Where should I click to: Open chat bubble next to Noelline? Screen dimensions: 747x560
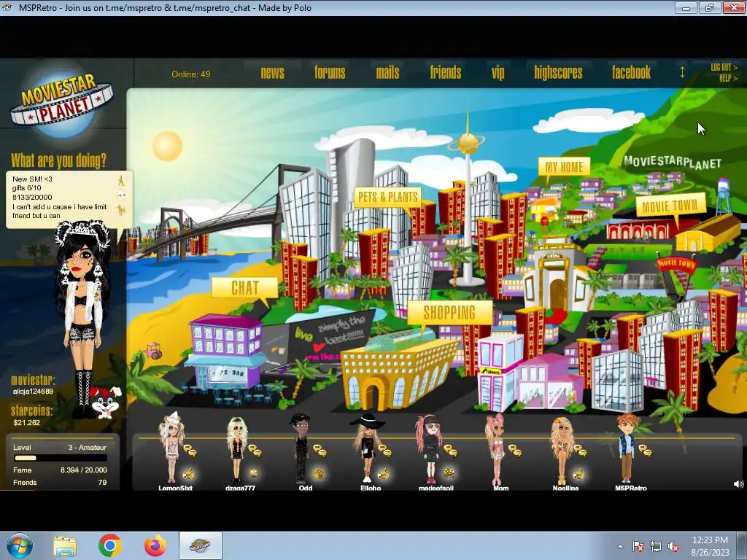click(580, 451)
